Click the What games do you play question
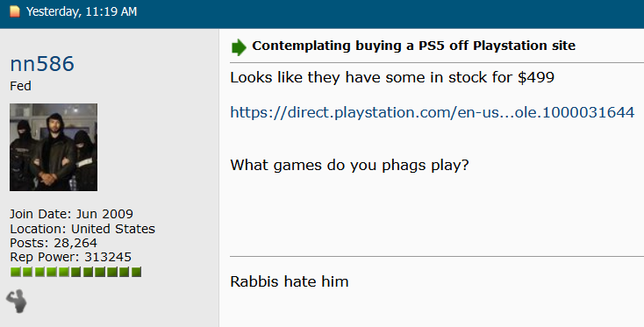 pos(349,165)
